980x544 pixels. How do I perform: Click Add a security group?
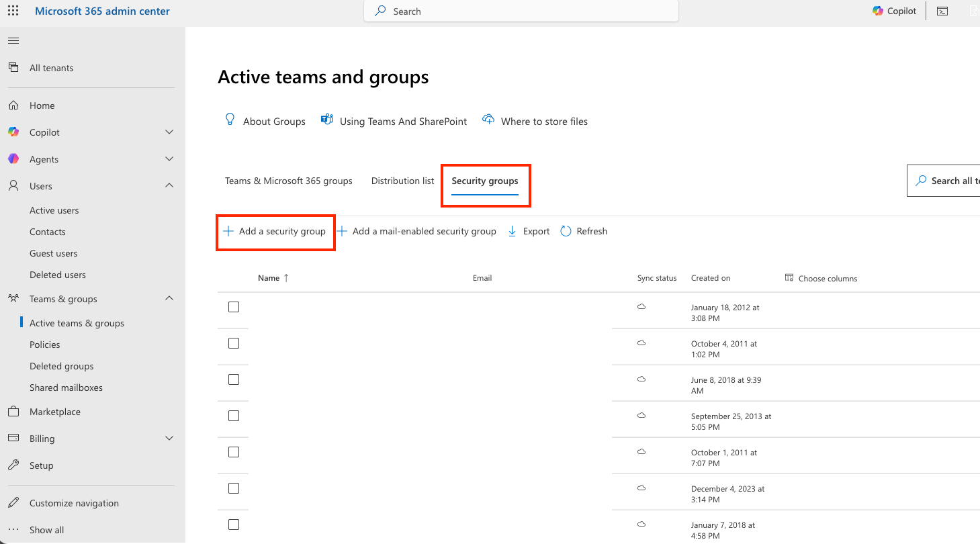tap(275, 231)
